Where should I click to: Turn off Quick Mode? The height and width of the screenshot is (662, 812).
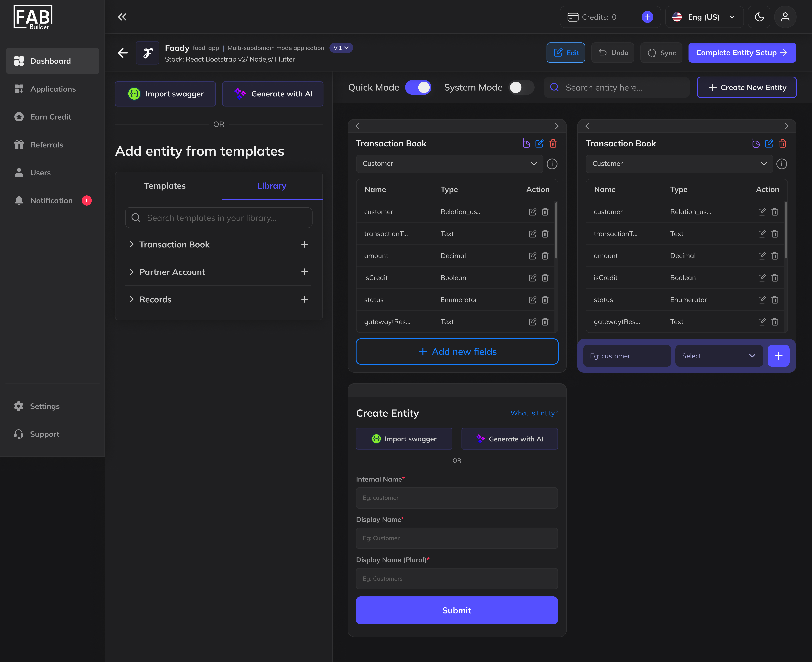pos(418,87)
